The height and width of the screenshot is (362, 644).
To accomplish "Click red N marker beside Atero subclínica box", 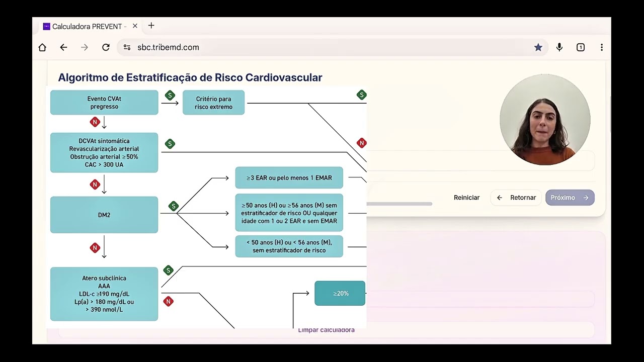I will point(169,301).
